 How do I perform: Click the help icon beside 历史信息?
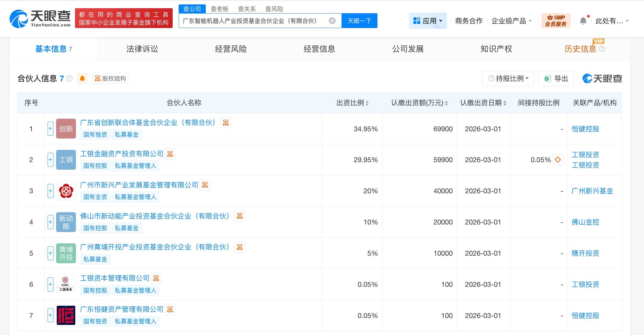tap(602, 49)
